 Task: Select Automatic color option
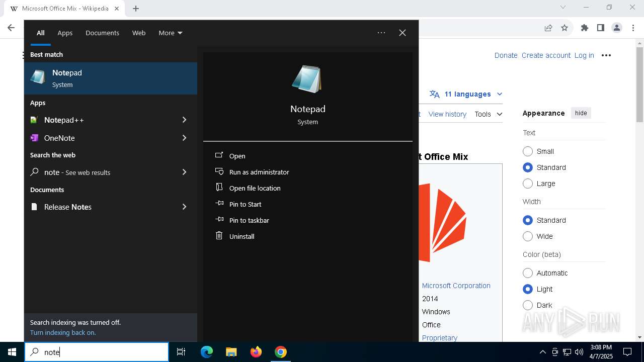coord(528,273)
